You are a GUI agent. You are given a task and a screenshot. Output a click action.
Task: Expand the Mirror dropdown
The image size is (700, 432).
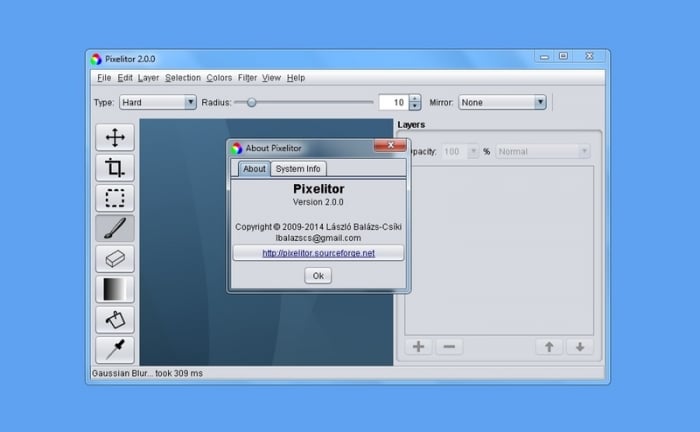click(x=501, y=102)
